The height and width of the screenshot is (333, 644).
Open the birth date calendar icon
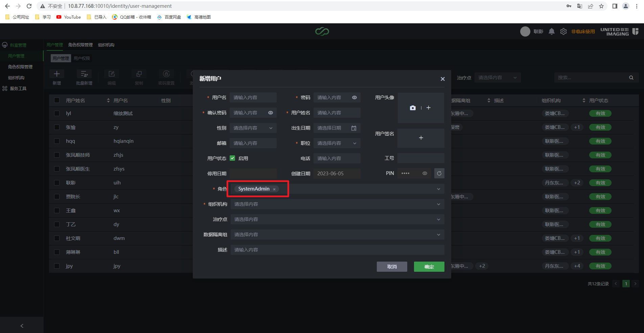tap(354, 128)
